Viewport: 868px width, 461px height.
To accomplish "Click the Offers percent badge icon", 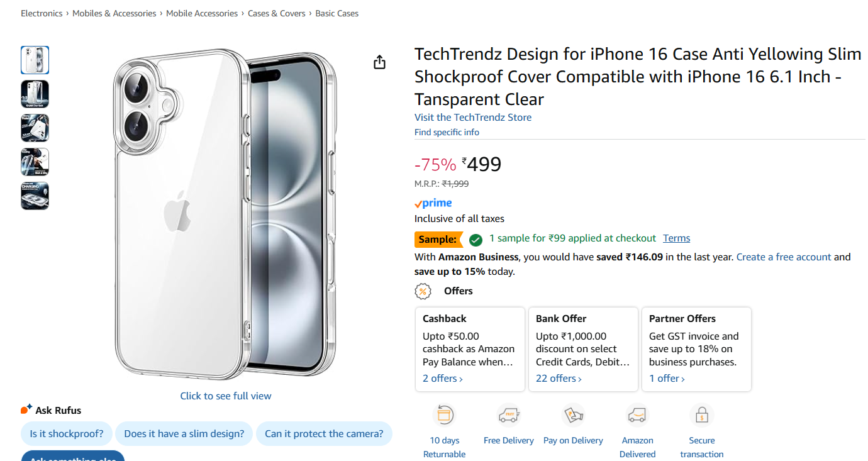I will click(x=423, y=291).
